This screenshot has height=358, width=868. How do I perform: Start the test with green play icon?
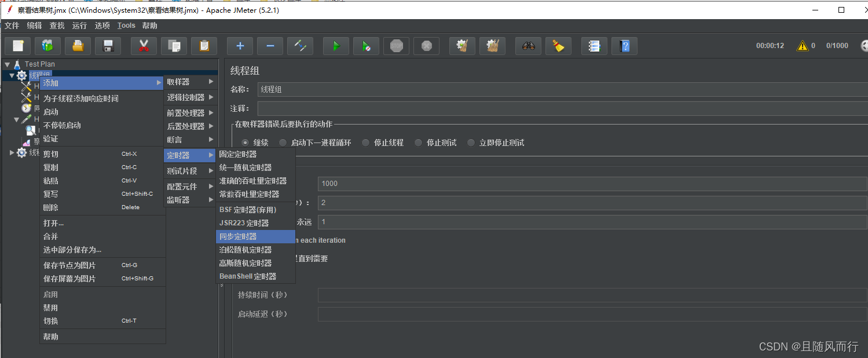point(336,46)
